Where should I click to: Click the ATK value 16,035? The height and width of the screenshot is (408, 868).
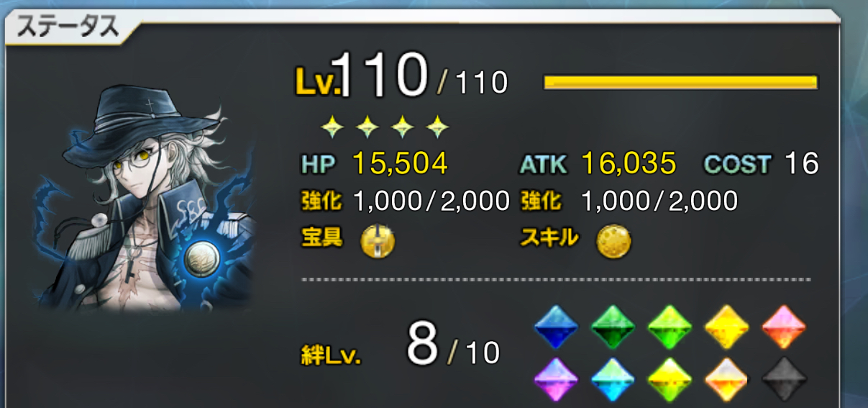pyautogui.click(x=628, y=165)
